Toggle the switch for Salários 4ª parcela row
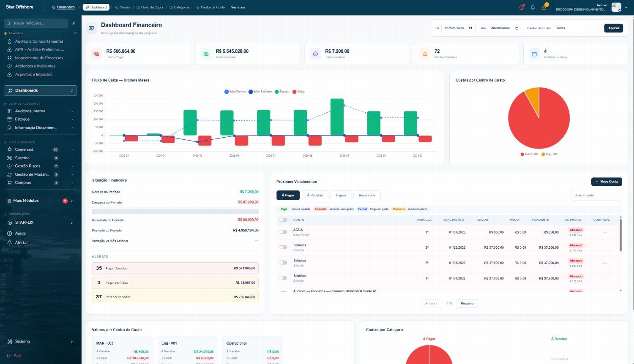This screenshot has width=634, height=364. click(283, 278)
